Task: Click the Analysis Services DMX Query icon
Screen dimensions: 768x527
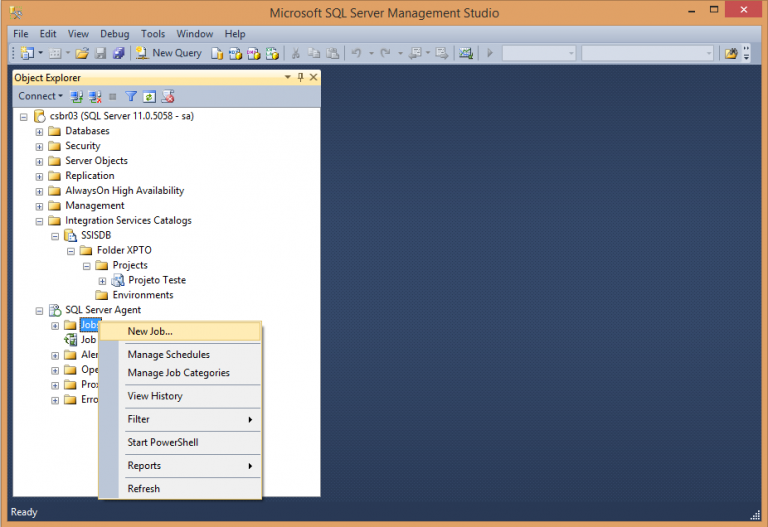Action: pos(254,53)
